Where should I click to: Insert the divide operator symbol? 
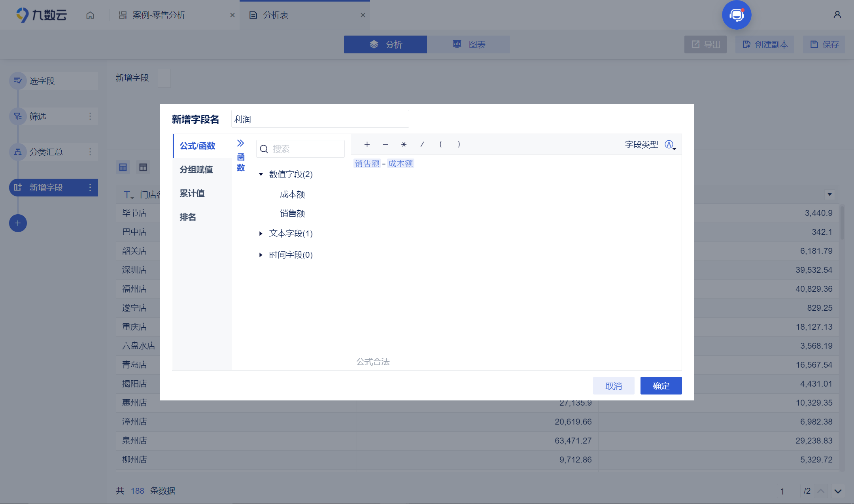click(x=422, y=144)
